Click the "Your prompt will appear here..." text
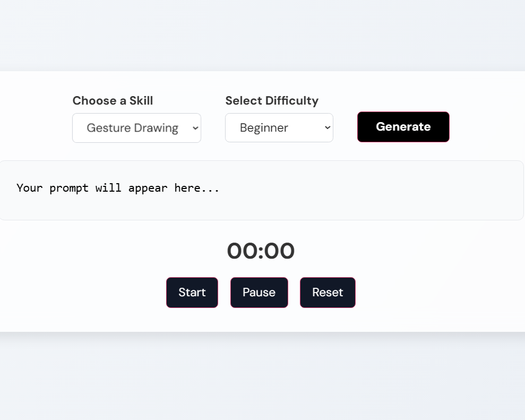The width and height of the screenshot is (525, 420). pos(118,188)
